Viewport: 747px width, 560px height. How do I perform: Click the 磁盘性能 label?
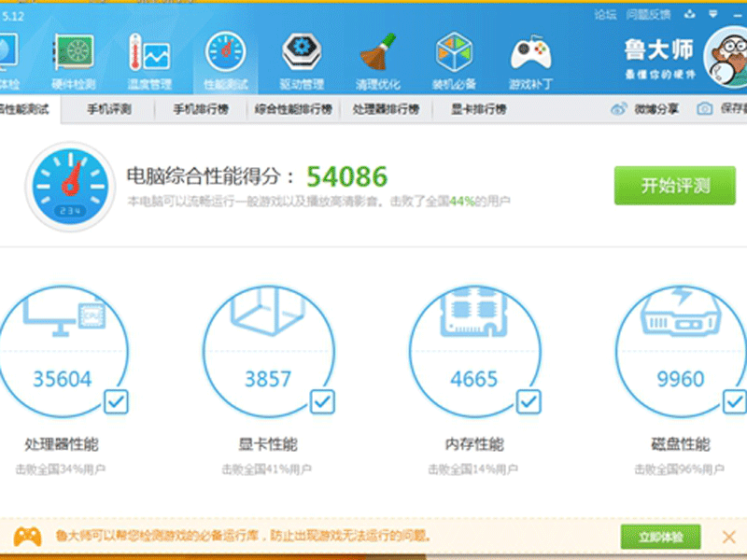(681, 444)
